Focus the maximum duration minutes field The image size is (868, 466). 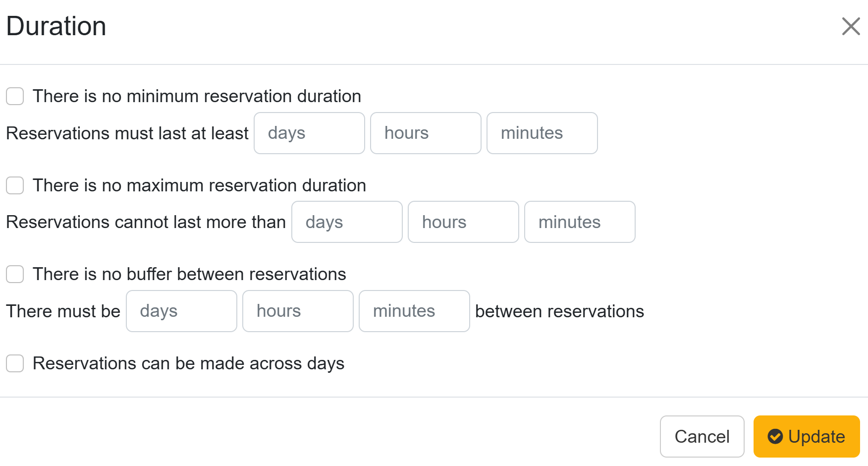coord(580,222)
